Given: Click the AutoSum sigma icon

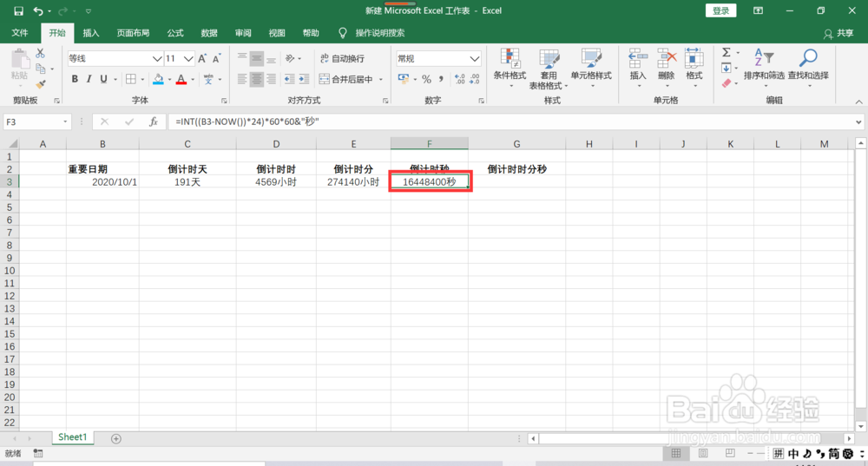Looking at the screenshot, I should coord(727,53).
